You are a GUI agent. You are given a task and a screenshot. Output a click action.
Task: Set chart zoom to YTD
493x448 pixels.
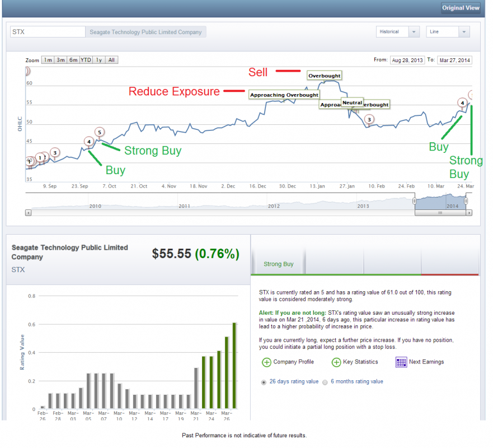(86, 60)
